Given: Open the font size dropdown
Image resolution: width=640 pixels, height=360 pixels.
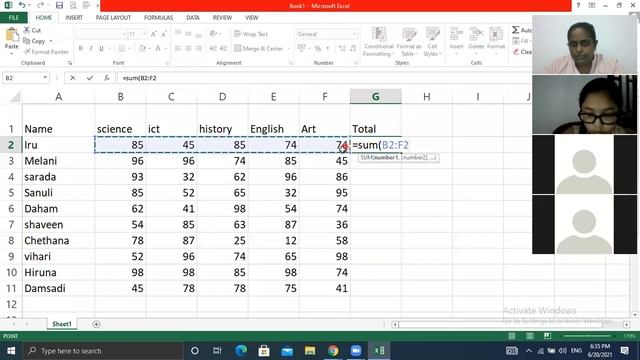Looking at the screenshot, I should [x=144, y=34].
